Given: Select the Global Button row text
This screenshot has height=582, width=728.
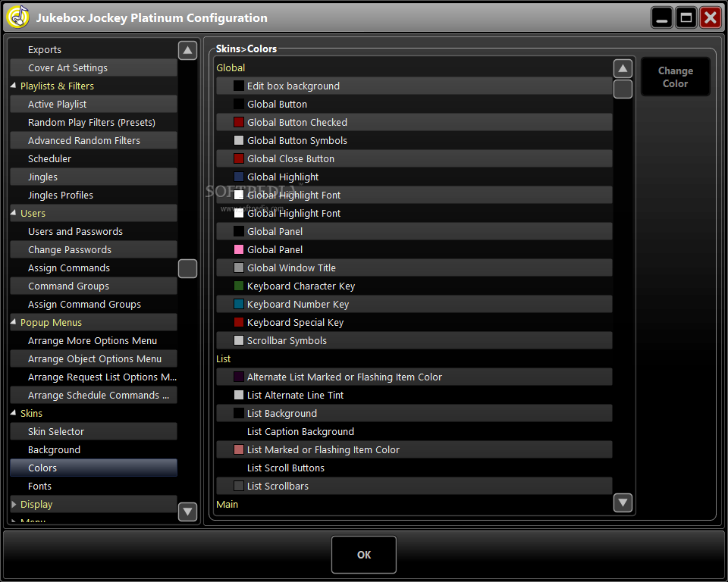Looking at the screenshot, I should point(278,104).
